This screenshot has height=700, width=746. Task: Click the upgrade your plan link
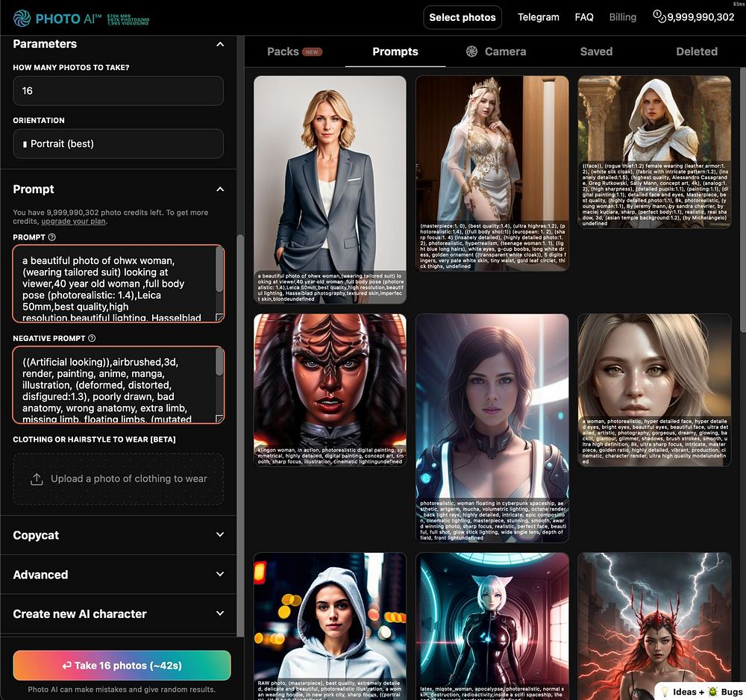[x=73, y=222]
